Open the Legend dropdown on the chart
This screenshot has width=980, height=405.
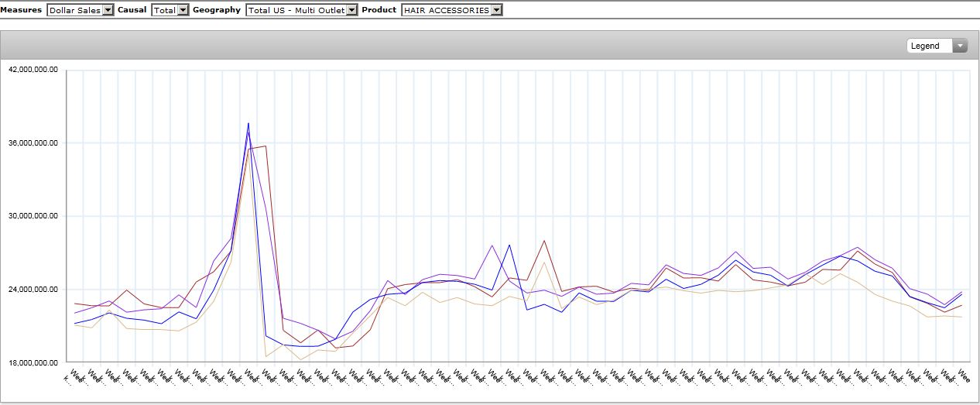(937, 46)
